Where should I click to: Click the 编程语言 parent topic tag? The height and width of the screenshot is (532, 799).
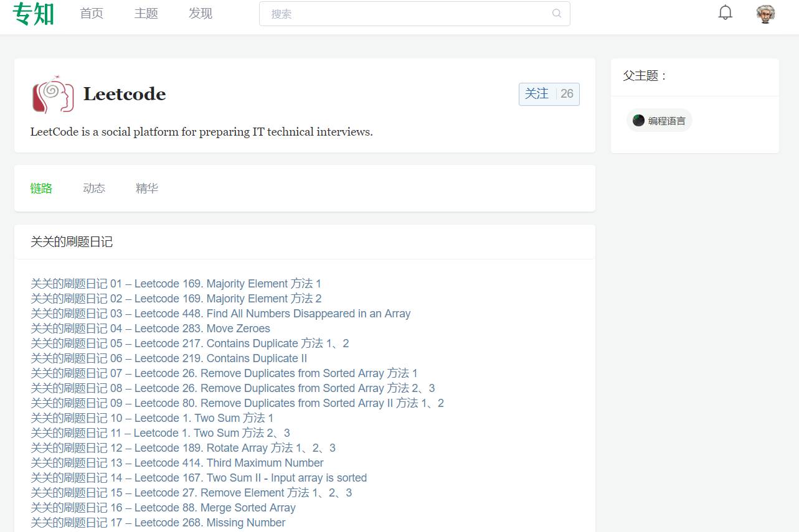click(x=659, y=121)
